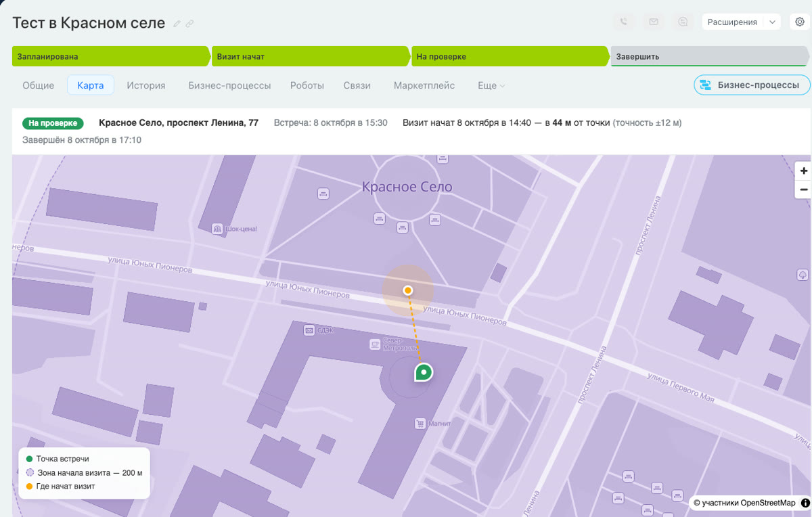Click the green meeting point marker
Viewport: 812px width, 517px height.
[x=424, y=372]
